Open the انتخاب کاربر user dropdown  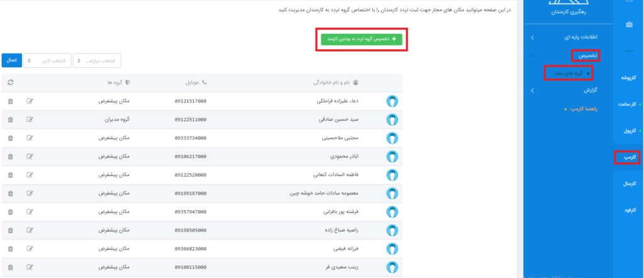coord(46,60)
